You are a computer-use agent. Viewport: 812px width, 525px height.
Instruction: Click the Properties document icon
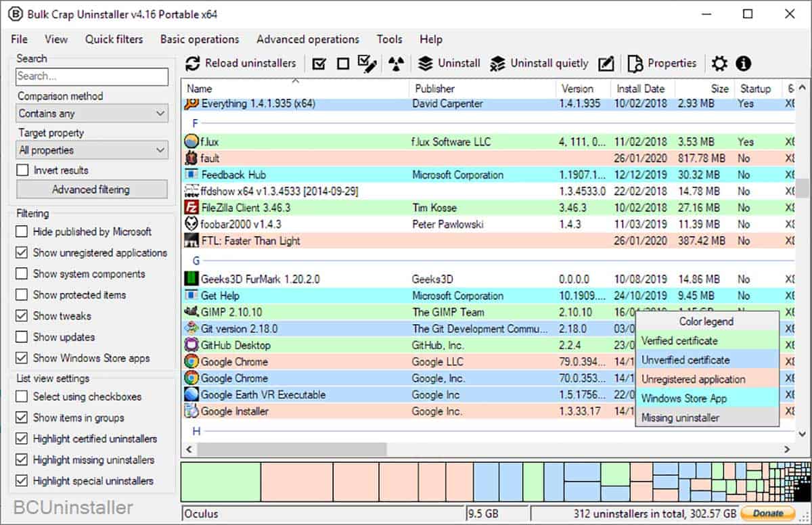point(635,63)
